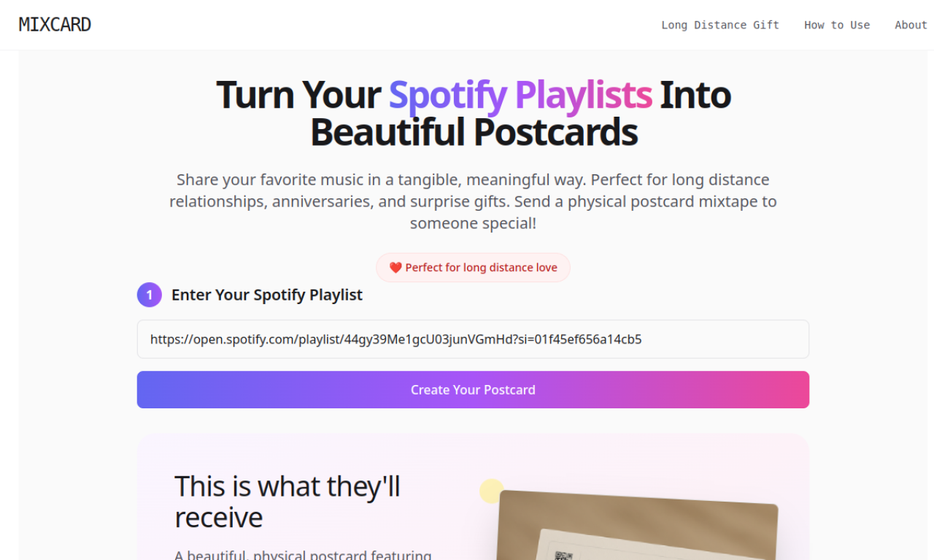This screenshot has height=560, width=934.
Task: Click the red heart icon in the badge
Action: tap(395, 268)
